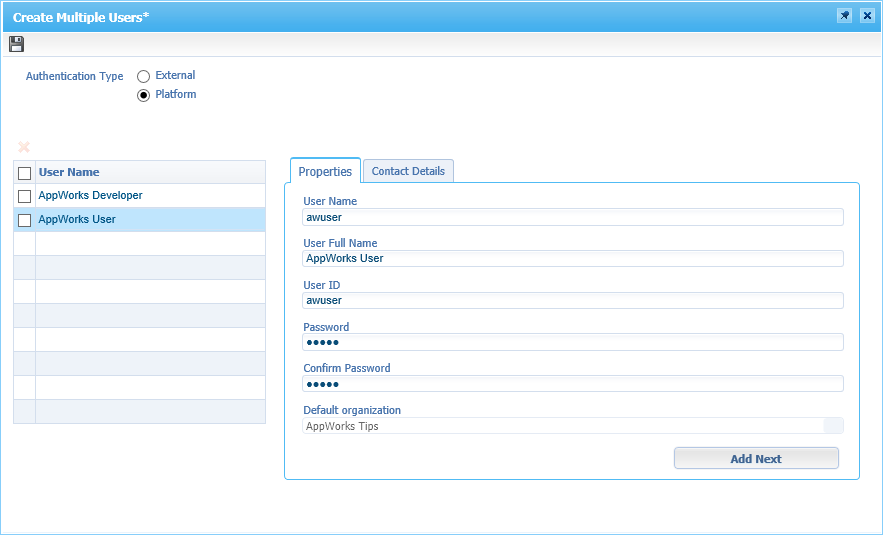Open the Default organization browse button
883x535 pixels.
point(833,426)
